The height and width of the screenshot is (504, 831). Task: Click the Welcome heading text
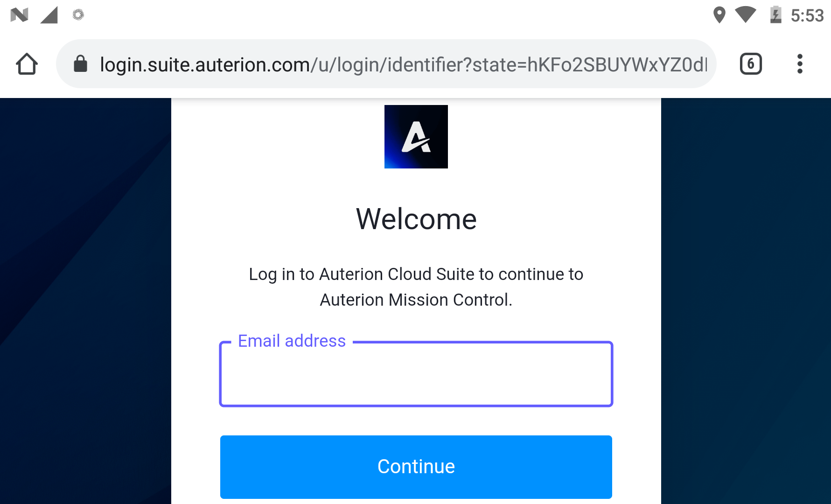[416, 219]
